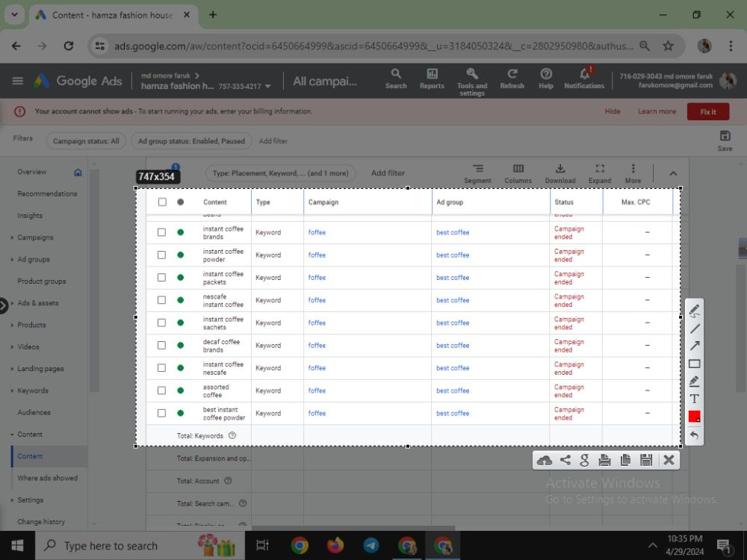Click the browser address bar URL
The image size is (747, 560).
click(x=373, y=46)
